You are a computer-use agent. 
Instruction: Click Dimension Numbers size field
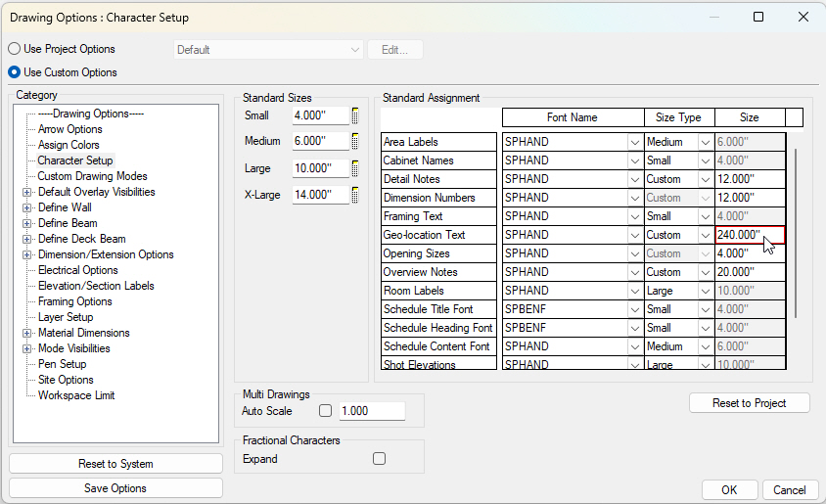[750, 198]
